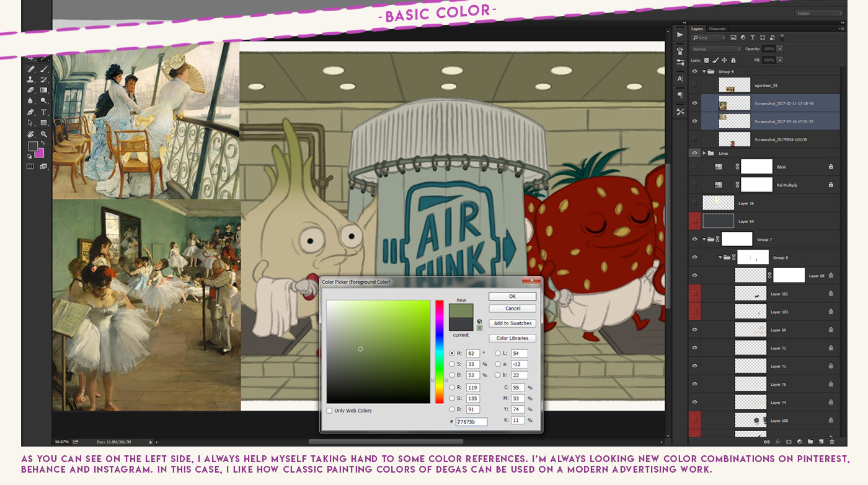Filter layers for type layers
The image size is (868, 485).
pyautogui.click(x=753, y=38)
